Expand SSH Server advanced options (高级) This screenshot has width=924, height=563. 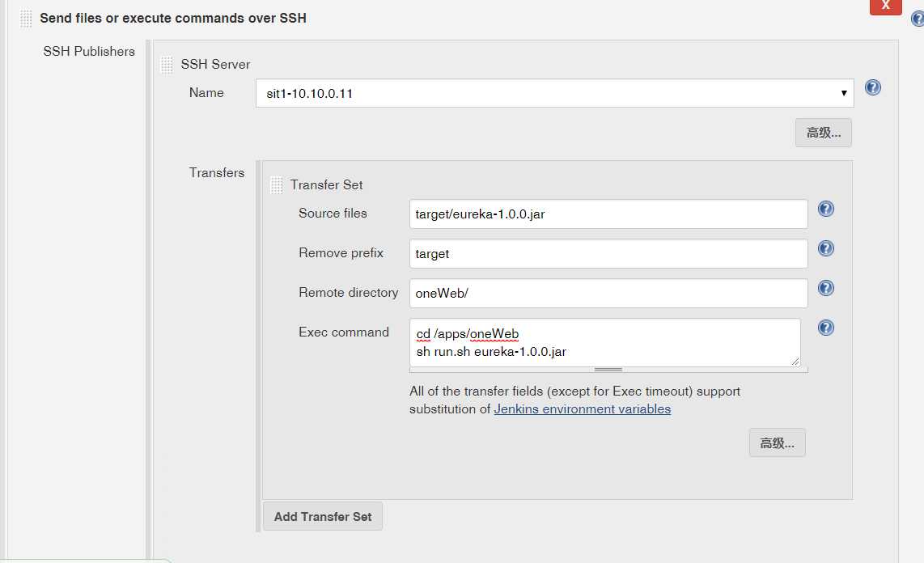tap(823, 133)
